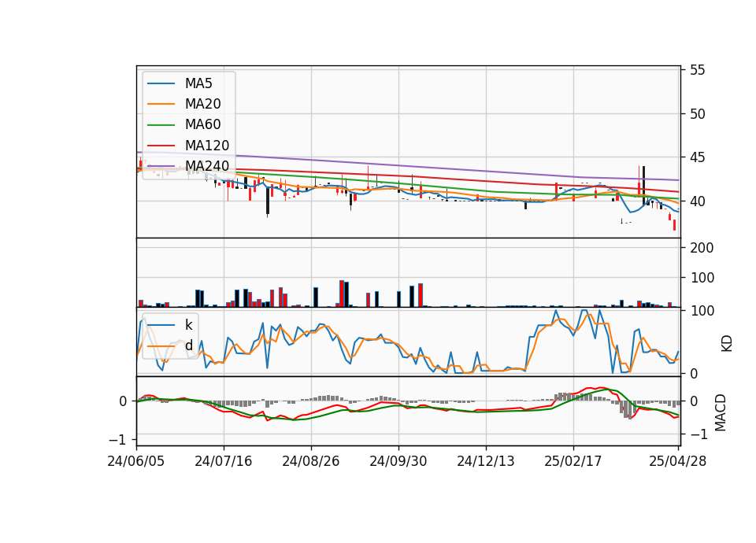756x543 pixels.
Task: Click the 24/07/16 date axis label
Action: [223, 462]
